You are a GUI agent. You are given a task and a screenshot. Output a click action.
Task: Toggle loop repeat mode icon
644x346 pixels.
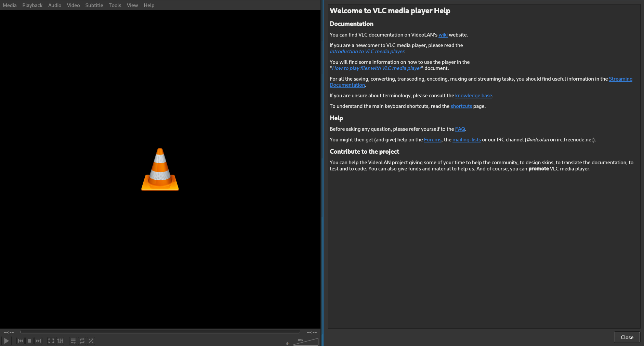tap(82, 341)
